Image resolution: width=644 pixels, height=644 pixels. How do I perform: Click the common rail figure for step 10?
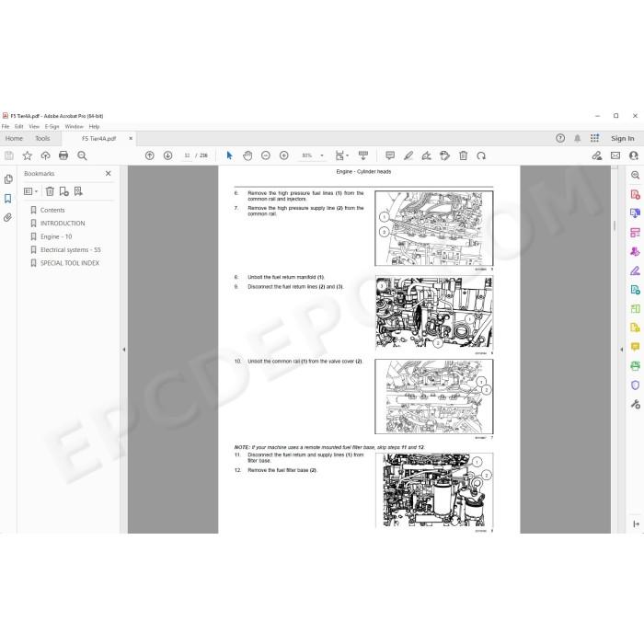click(433, 397)
